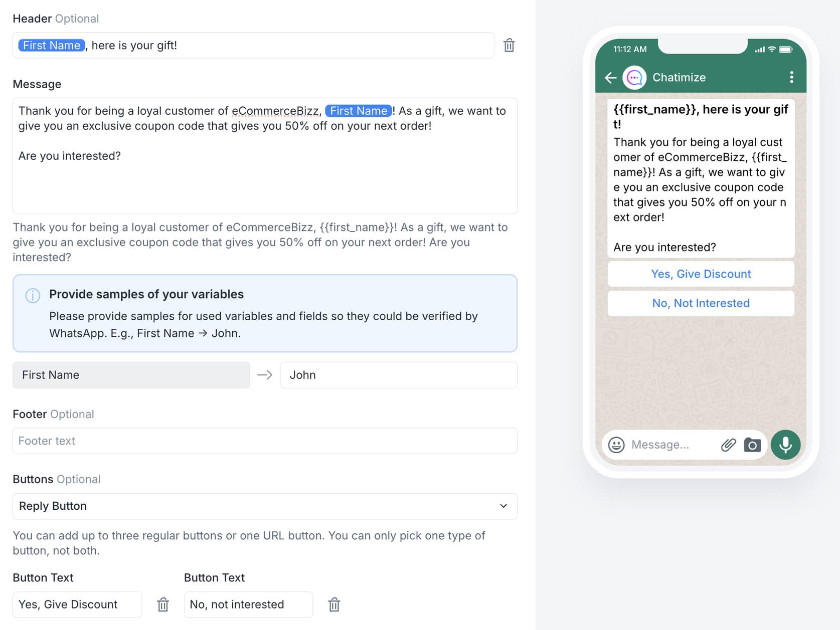Open the three-dot menu in chat preview
The height and width of the screenshot is (630, 840).
[x=791, y=77]
